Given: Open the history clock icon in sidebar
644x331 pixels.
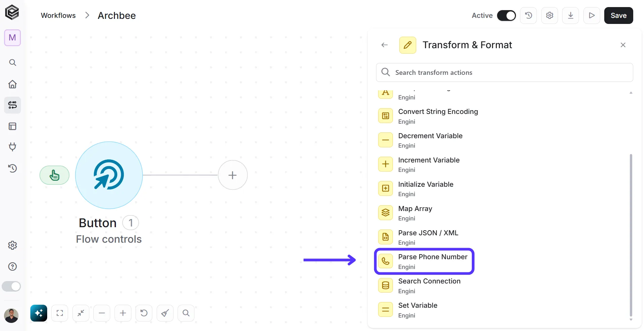Looking at the screenshot, I should (x=12, y=168).
